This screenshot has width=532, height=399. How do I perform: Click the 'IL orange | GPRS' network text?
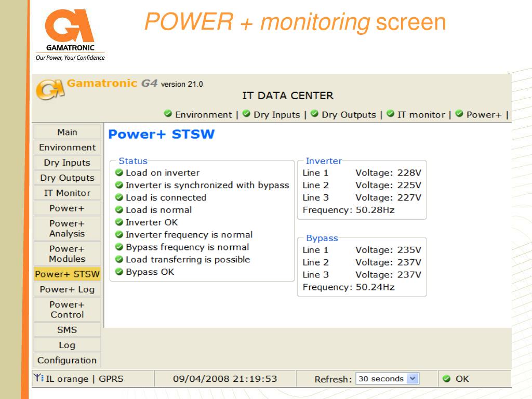pos(85,379)
